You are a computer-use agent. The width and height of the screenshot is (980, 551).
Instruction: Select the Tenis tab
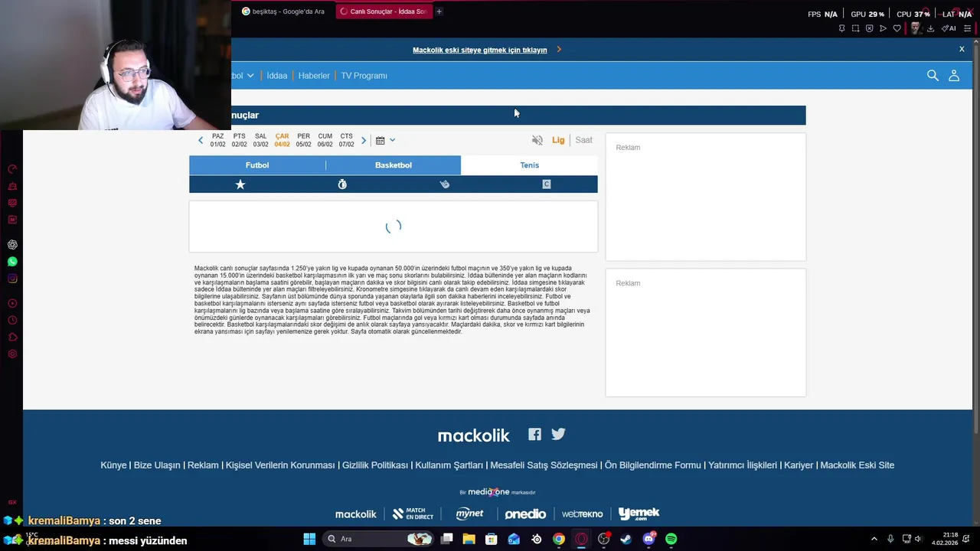tap(530, 165)
